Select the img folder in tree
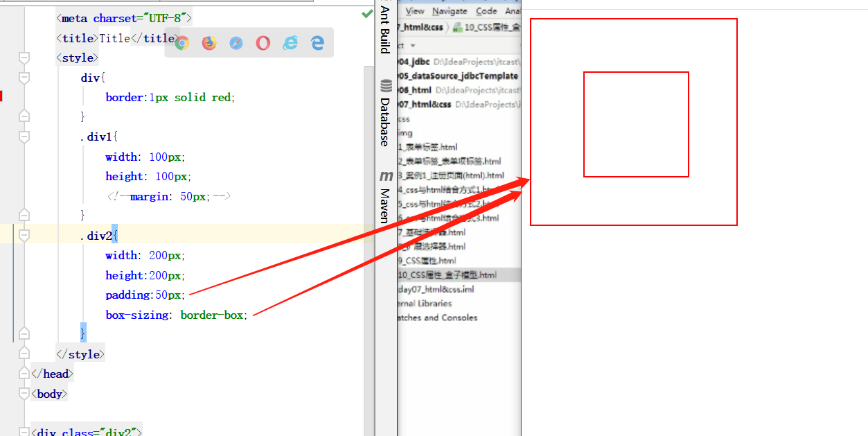This screenshot has height=436, width=868. click(405, 132)
